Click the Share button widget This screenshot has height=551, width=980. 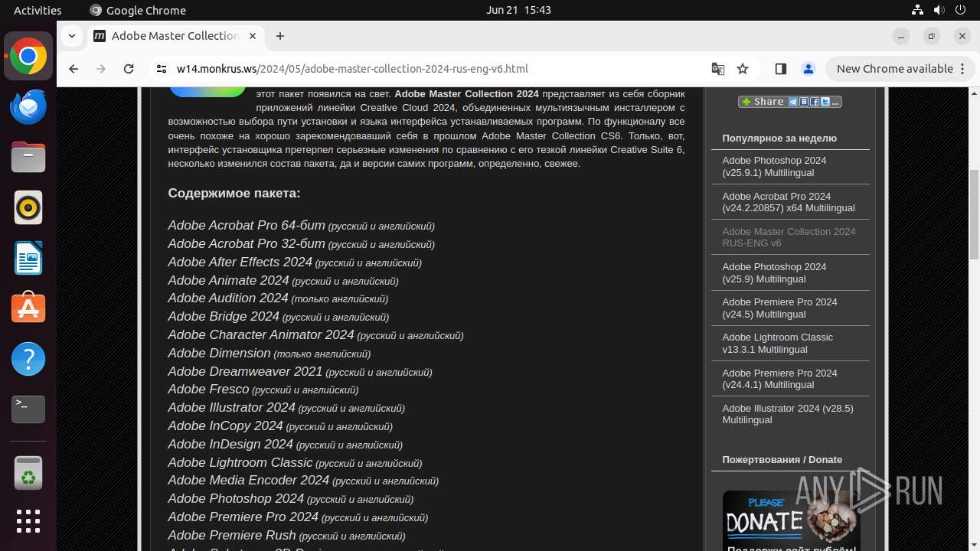(790, 102)
